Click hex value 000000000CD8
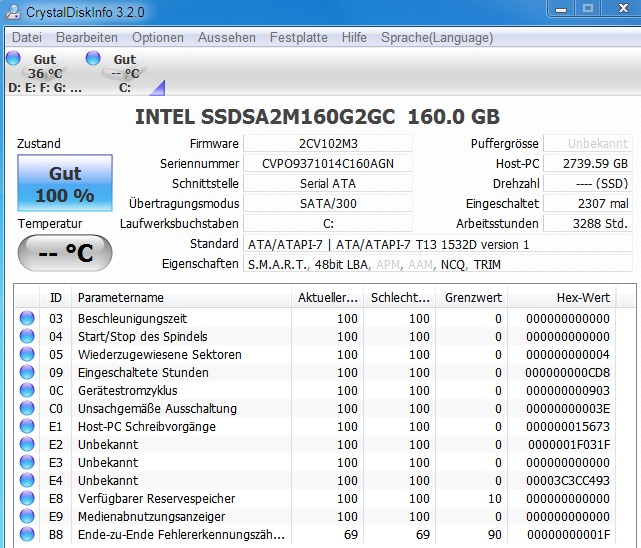641x548 pixels. pos(568,372)
